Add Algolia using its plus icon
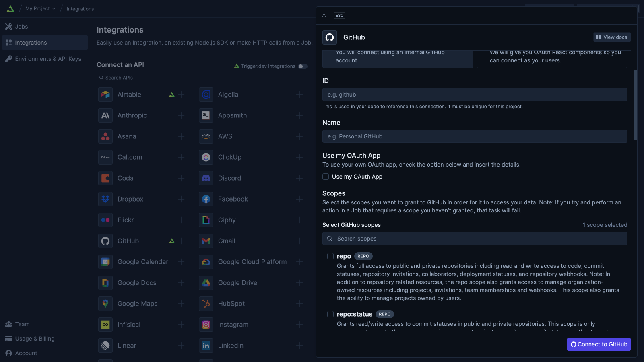This screenshot has width=644, height=362. coord(299,95)
